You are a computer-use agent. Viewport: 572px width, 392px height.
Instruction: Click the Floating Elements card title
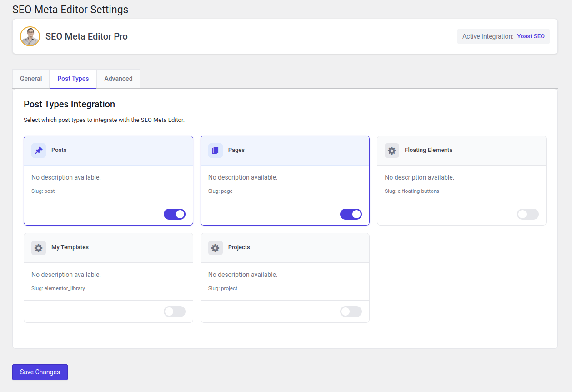pyautogui.click(x=428, y=150)
